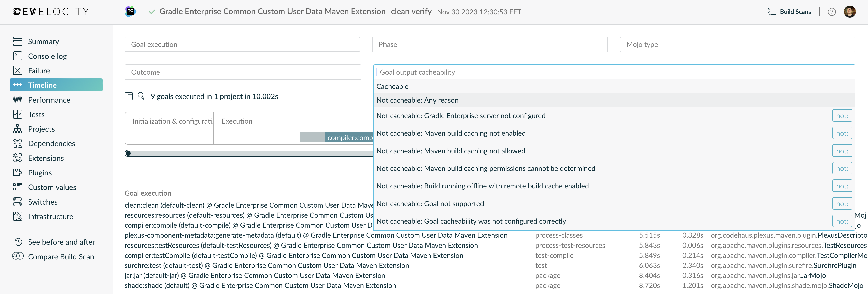Open the Outcome filter dropdown

click(x=243, y=72)
